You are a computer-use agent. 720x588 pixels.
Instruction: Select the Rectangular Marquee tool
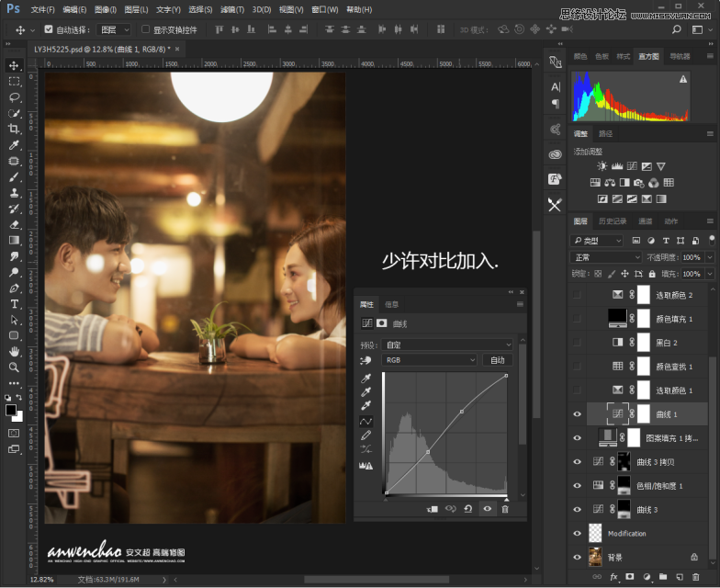click(x=14, y=82)
